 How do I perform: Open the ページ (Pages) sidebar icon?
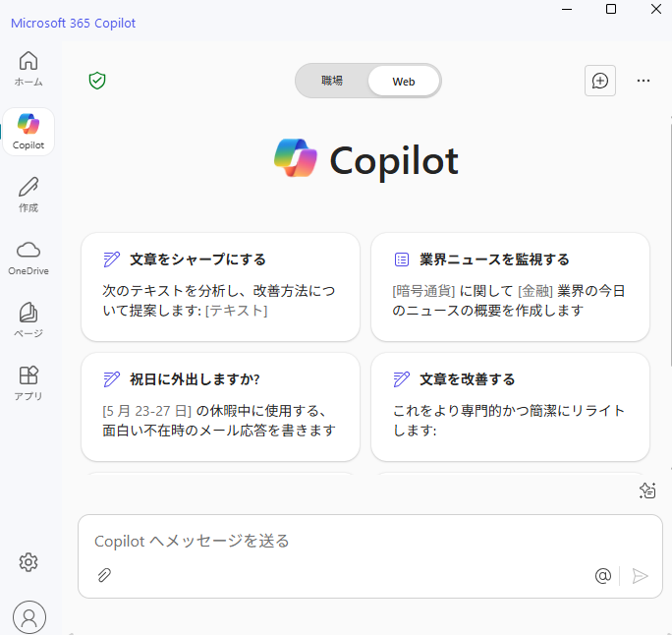[x=28, y=319]
